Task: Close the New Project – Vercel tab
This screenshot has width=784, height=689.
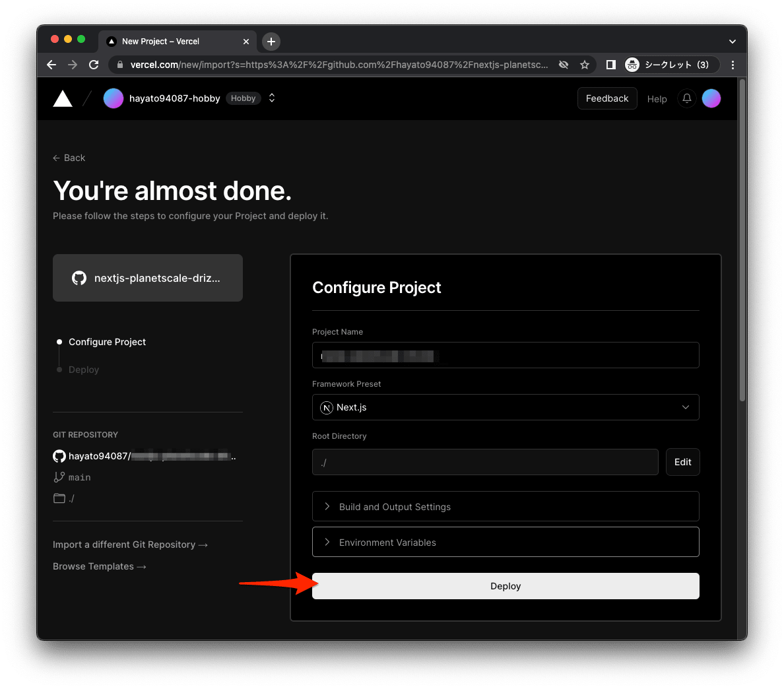Action: click(x=246, y=42)
